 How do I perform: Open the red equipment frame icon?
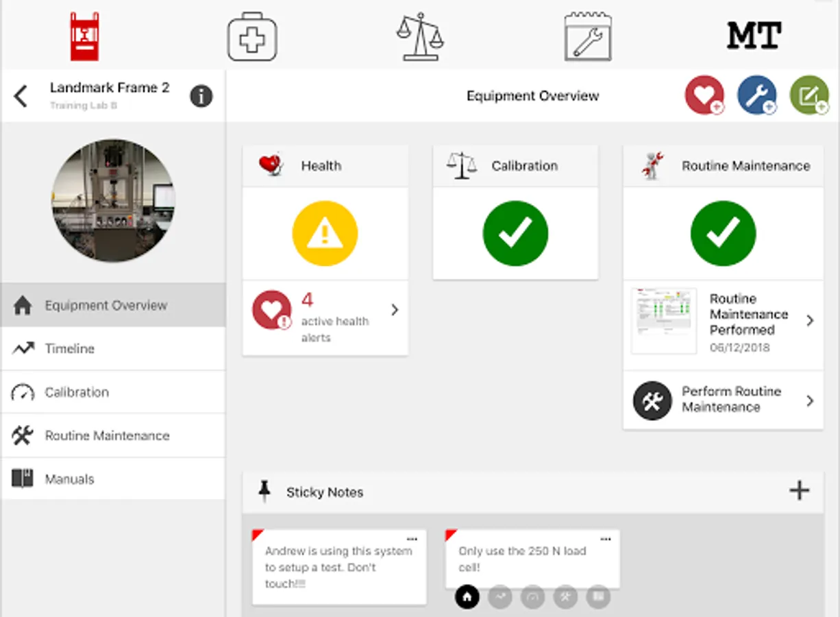click(84, 36)
